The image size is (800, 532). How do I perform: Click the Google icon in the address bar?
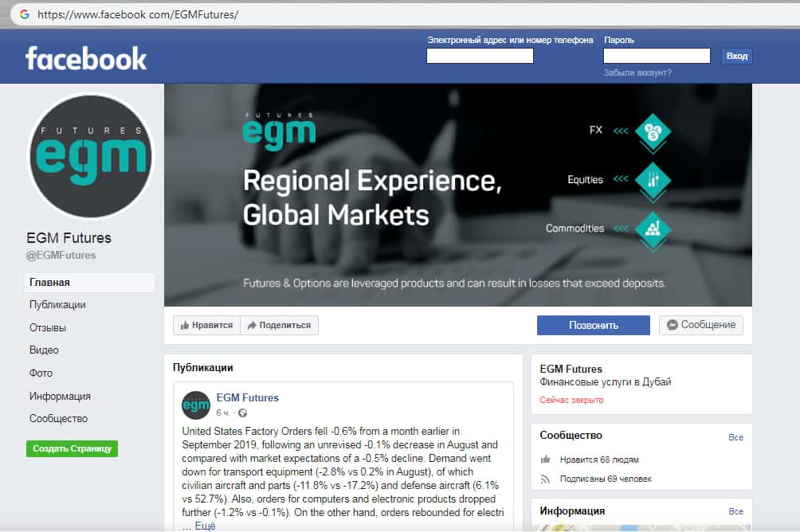coord(24,14)
